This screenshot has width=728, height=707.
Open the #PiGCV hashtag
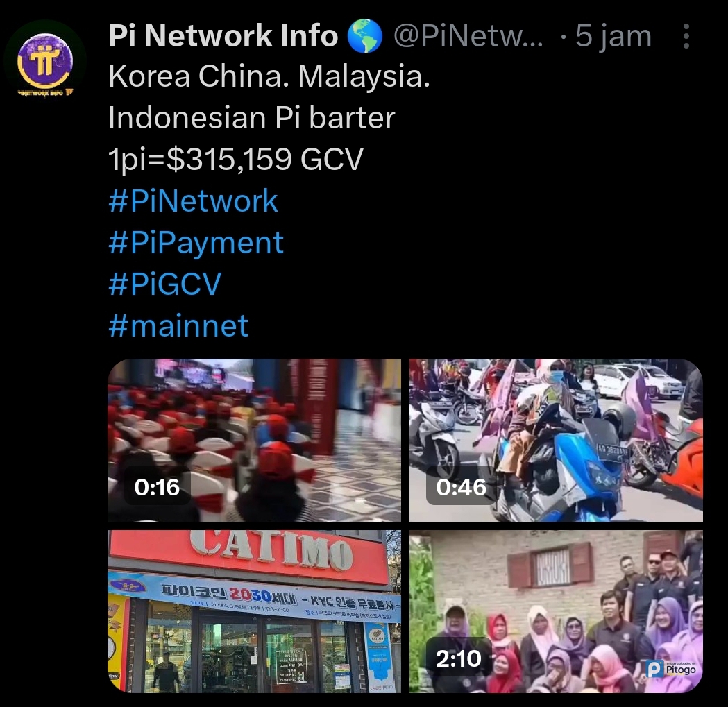[164, 284]
